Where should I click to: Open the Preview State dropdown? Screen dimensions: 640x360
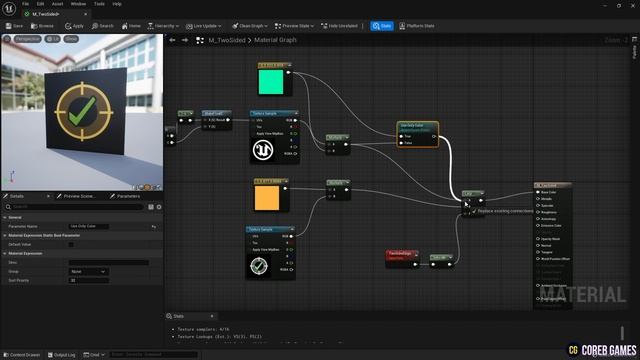[294, 26]
